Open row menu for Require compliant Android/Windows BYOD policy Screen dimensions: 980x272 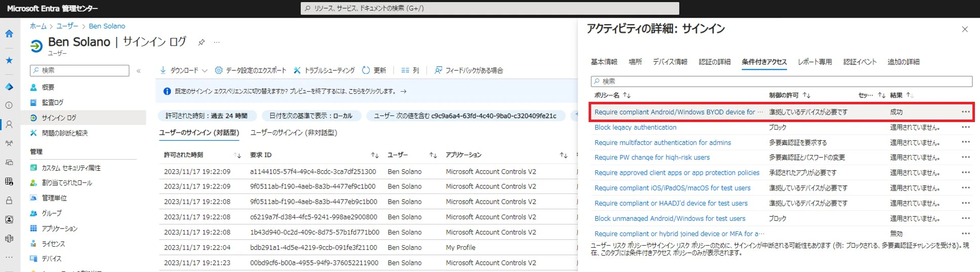[x=965, y=112]
